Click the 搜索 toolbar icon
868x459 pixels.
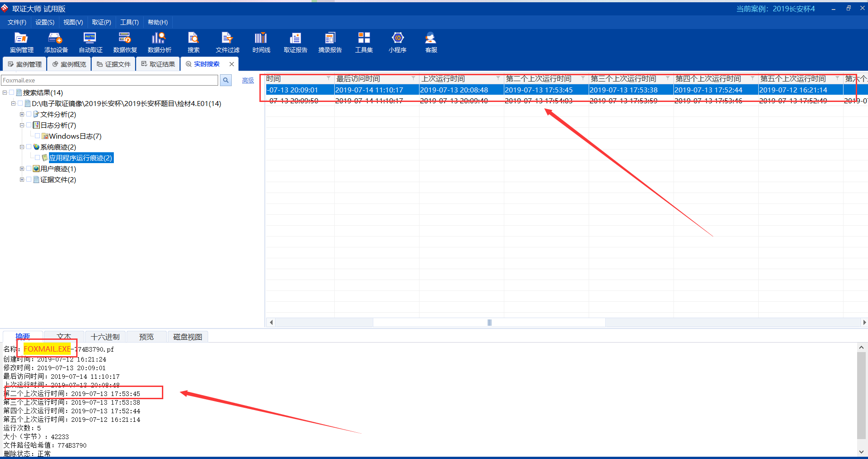(194, 43)
